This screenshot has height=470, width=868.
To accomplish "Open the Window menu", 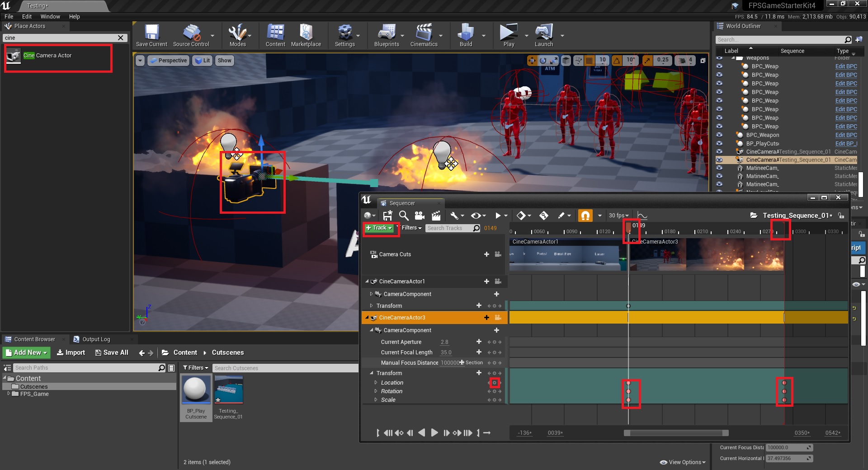I will pos(50,17).
